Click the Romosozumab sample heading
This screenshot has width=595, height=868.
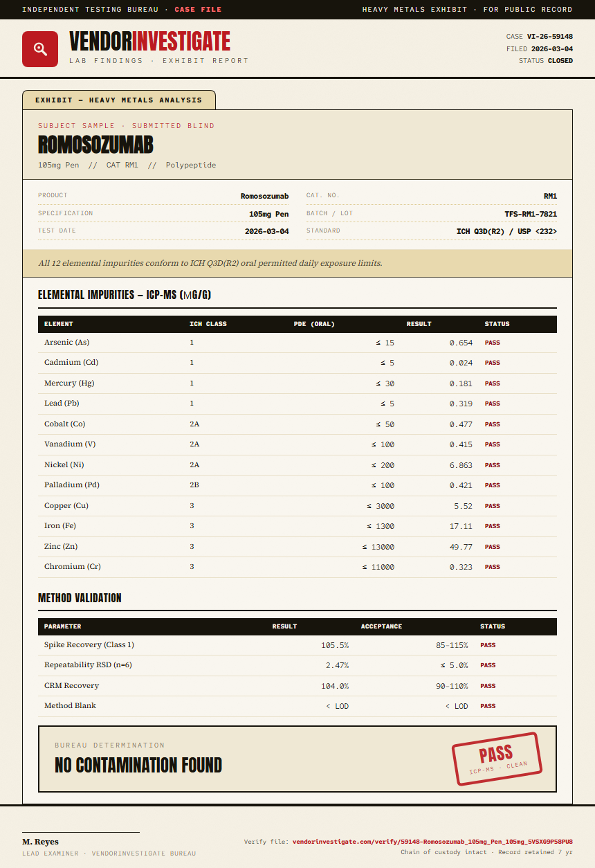[95, 145]
